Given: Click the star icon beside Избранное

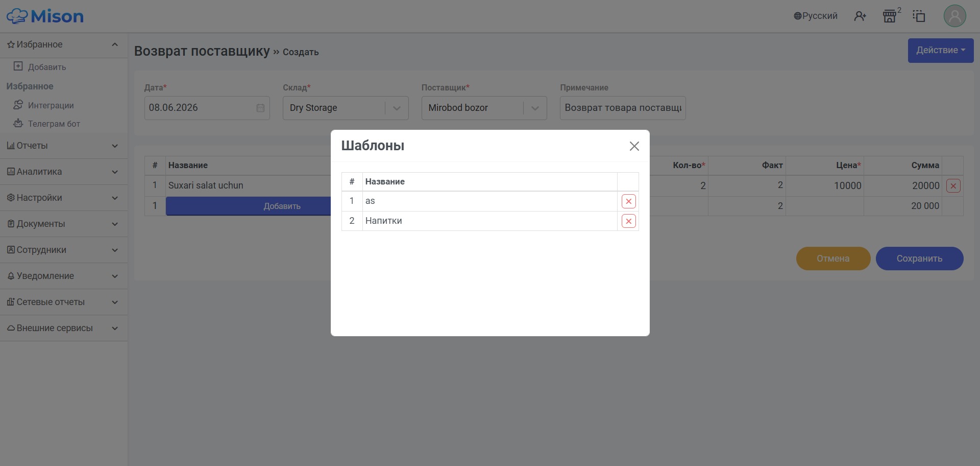Looking at the screenshot, I should 11,44.
